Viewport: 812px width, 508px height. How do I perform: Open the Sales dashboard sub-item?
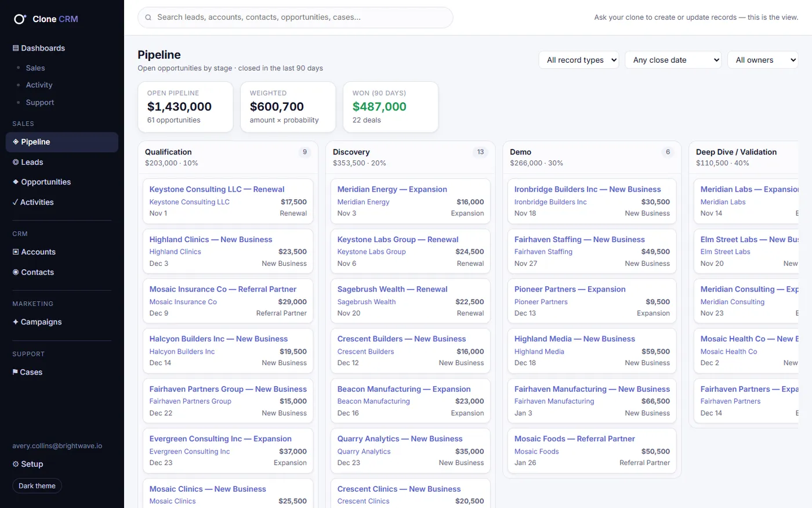pyautogui.click(x=35, y=68)
